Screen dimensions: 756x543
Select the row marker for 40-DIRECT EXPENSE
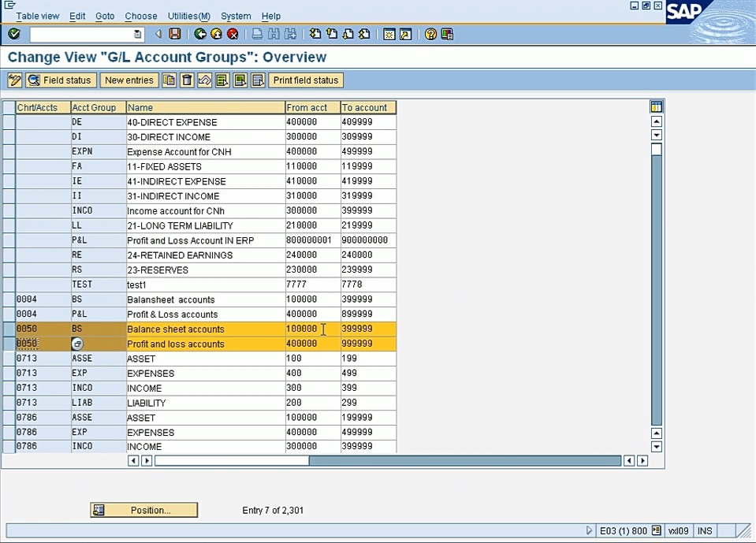(9, 122)
